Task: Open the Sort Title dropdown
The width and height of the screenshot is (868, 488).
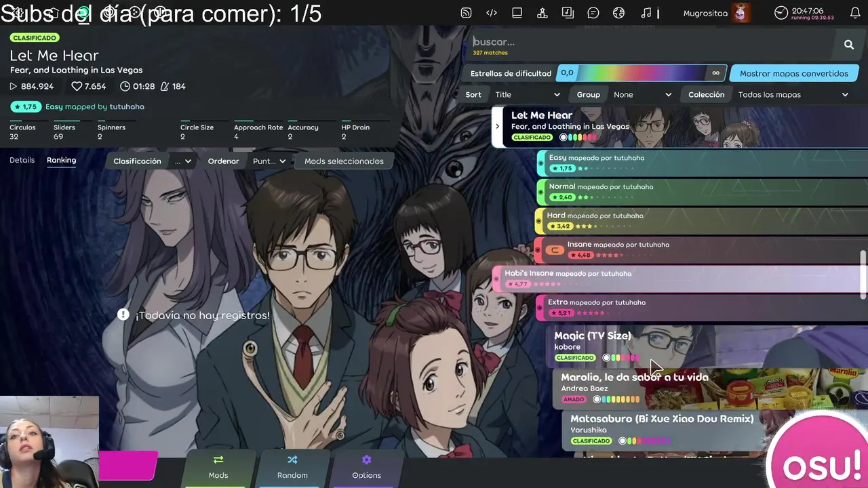Action: pos(528,95)
